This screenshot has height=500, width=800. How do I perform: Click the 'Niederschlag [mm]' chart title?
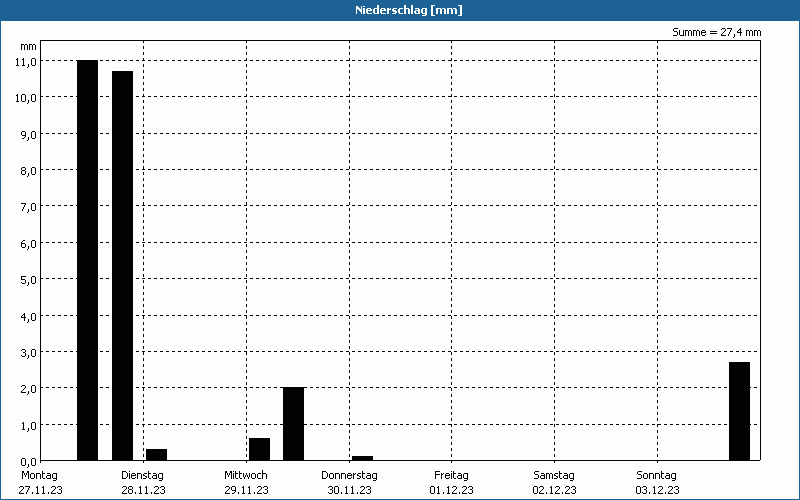coord(409,10)
